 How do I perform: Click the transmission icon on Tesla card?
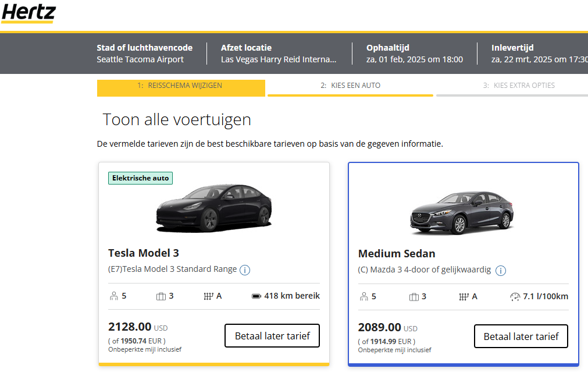(x=209, y=296)
